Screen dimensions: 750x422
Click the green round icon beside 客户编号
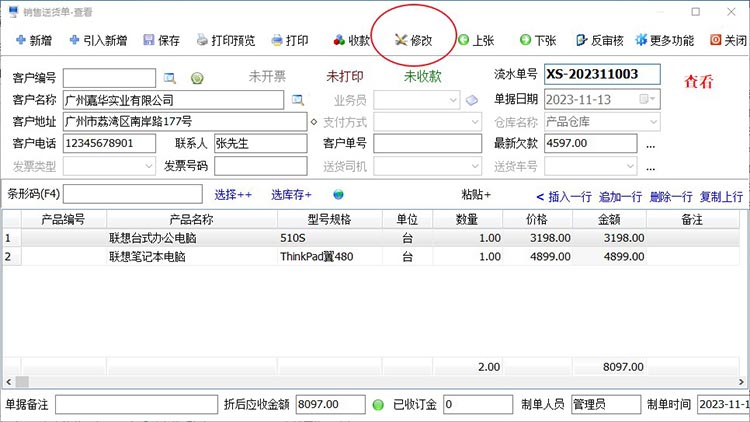pos(197,78)
